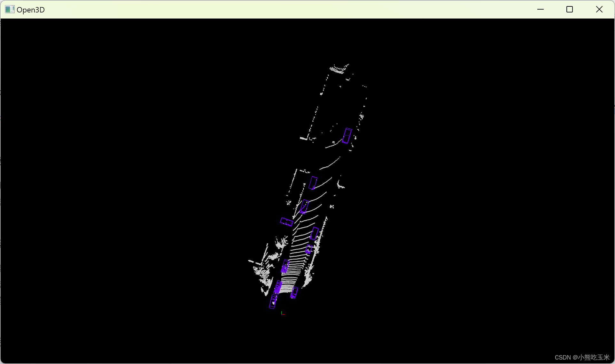
Task: Close the Open3D viewer window
Action: (x=599, y=10)
